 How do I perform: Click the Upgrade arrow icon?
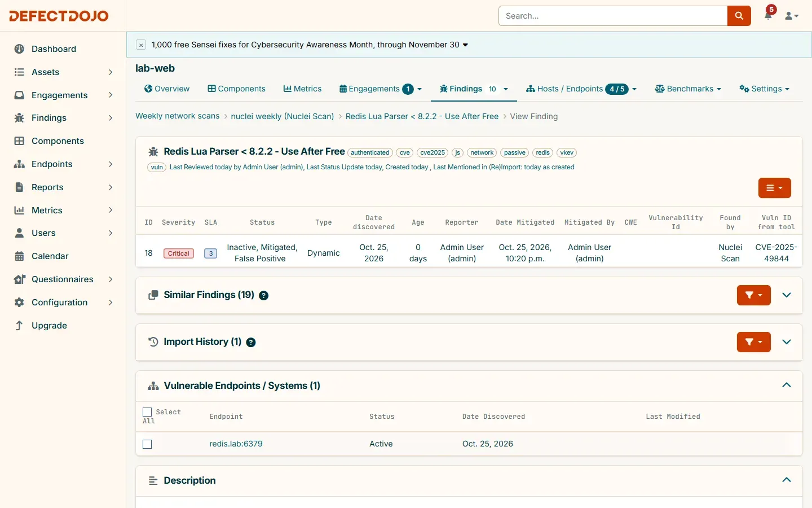19,326
